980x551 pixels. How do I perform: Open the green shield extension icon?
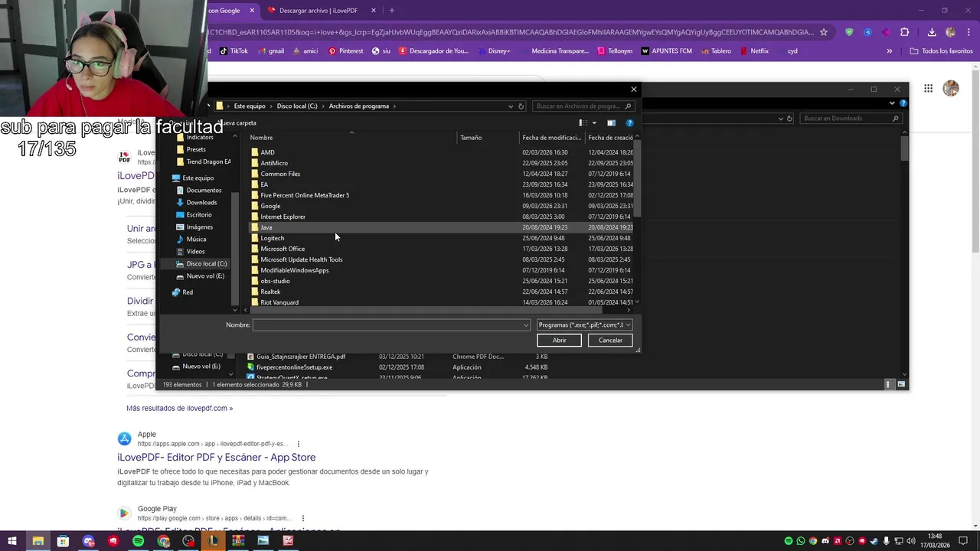point(849,32)
